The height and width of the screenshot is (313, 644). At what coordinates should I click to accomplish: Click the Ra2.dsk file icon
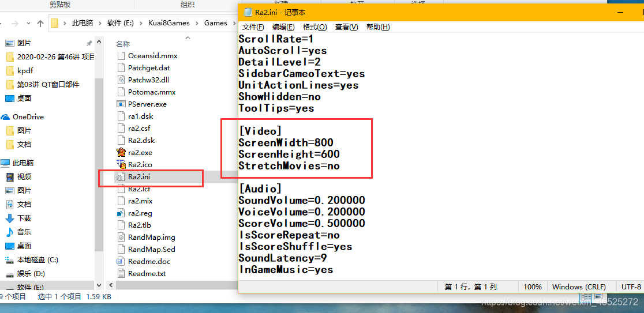(x=121, y=140)
